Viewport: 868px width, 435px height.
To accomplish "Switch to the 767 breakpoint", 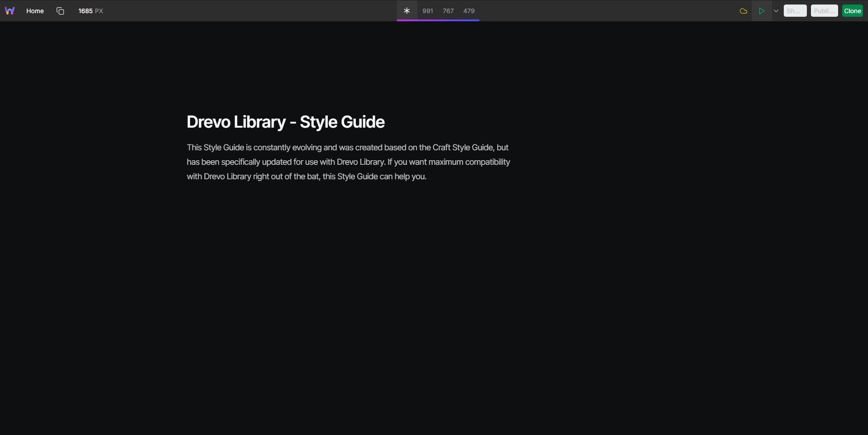I will (x=448, y=11).
